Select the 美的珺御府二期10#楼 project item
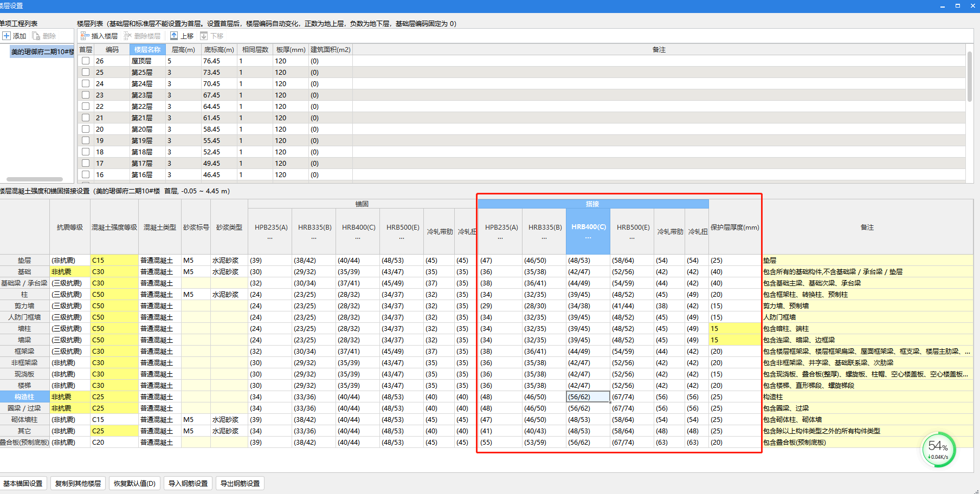980x494 pixels. pos(42,51)
